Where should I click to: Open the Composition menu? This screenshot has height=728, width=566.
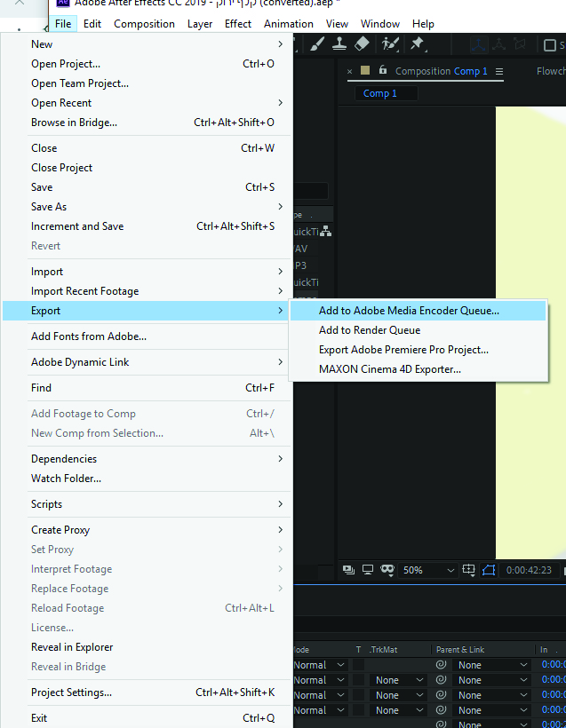coord(144,24)
